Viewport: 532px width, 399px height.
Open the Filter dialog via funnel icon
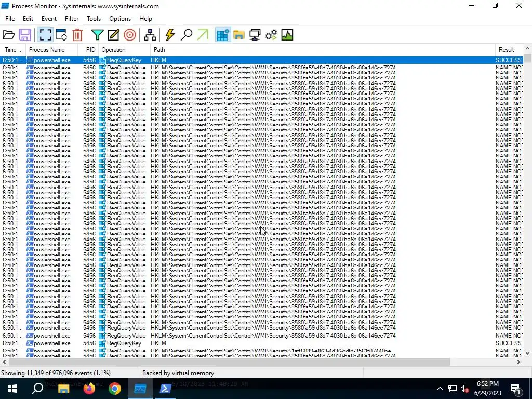click(97, 35)
